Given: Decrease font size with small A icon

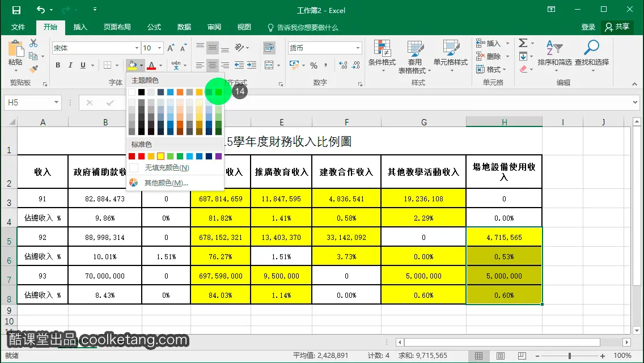Looking at the screenshot, I should pyautogui.click(x=183, y=48).
